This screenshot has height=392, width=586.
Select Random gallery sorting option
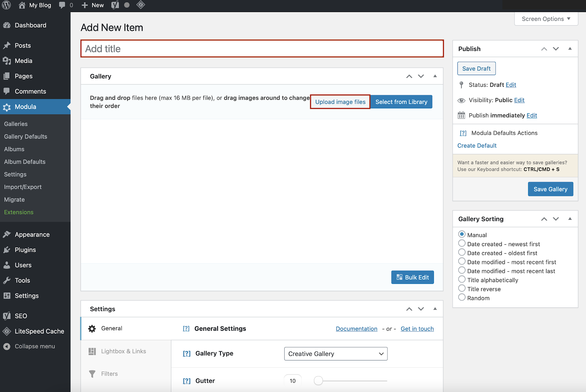462,297
